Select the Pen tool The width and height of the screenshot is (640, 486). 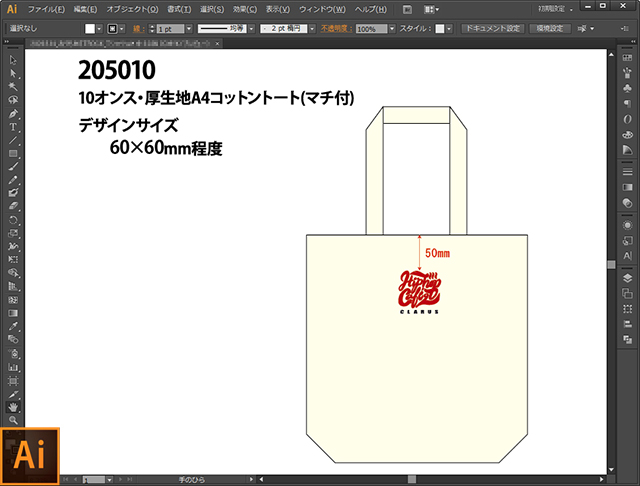point(13,113)
